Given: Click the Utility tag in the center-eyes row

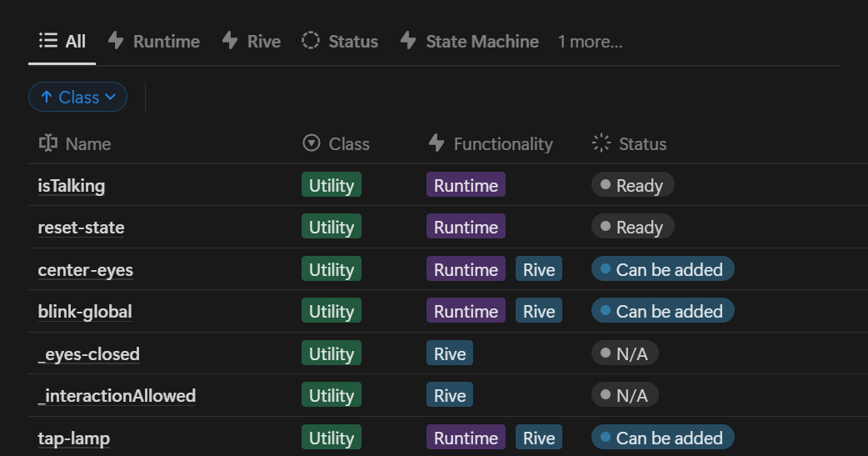Looking at the screenshot, I should (x=332, y=269).
